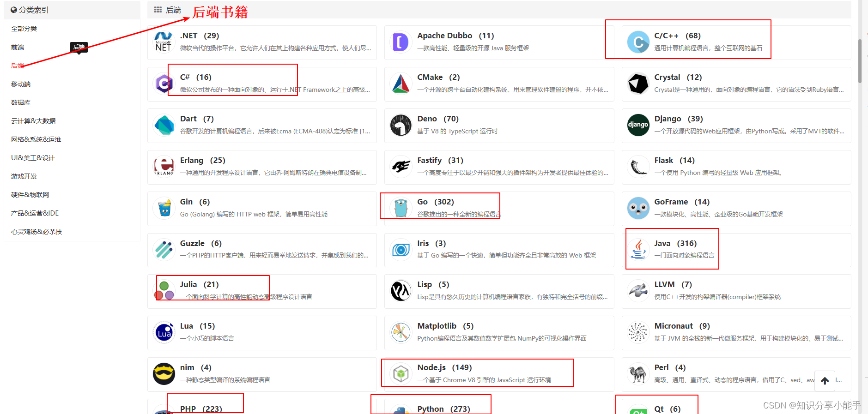The height and width of the screenshot is (414, 868).
Task: Open the Django green logo icon
Action: click(638, 125)
